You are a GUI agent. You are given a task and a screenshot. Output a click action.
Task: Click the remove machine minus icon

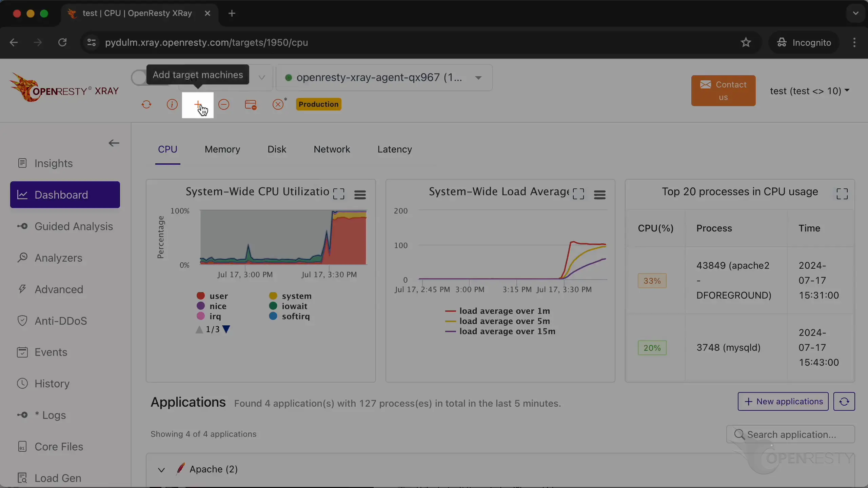tap(224, 104)
